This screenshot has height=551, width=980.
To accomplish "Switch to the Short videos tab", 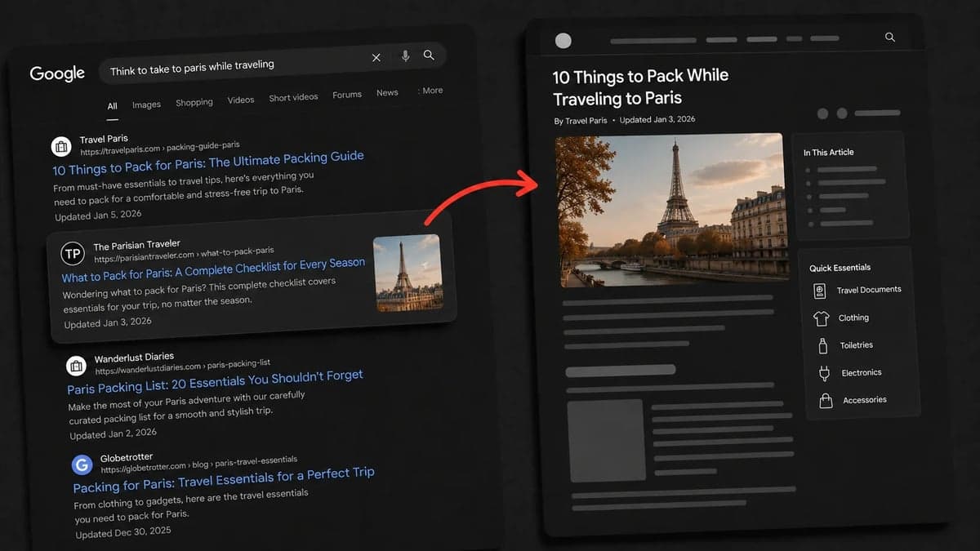I will [294, 97].
